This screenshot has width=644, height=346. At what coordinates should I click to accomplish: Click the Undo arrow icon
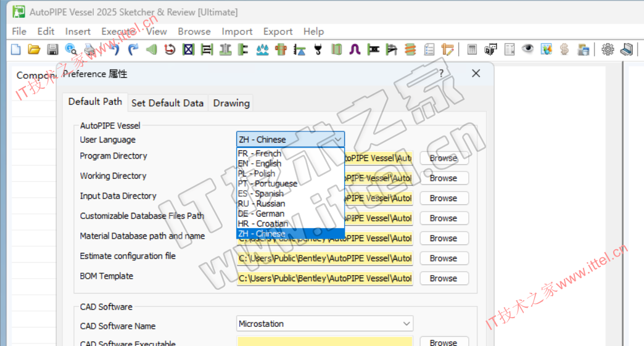click(115, 49)
